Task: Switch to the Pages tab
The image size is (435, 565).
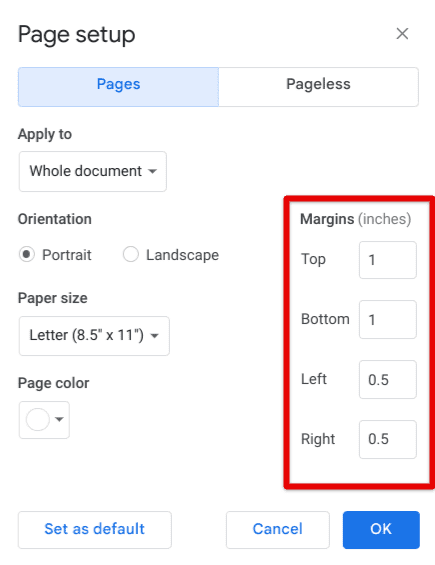Action: click(x=119, y=87)
